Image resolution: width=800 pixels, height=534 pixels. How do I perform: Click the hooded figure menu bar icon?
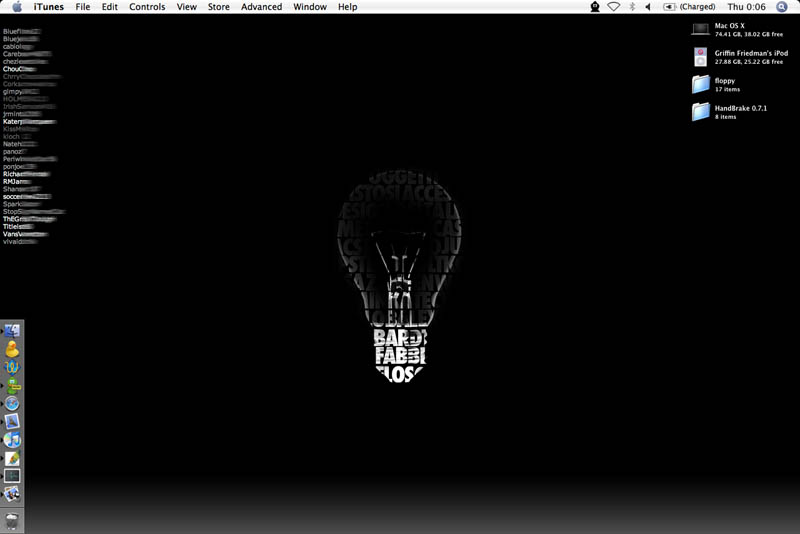595,7
